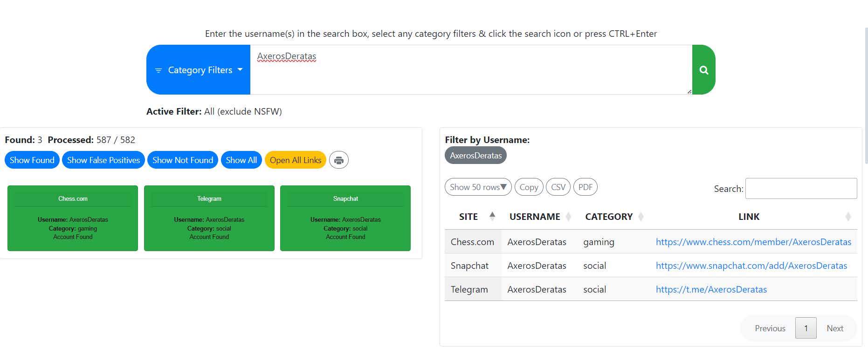Click the table Search input field
Viewport: 868px width, 355px height.
click(801, 188)
